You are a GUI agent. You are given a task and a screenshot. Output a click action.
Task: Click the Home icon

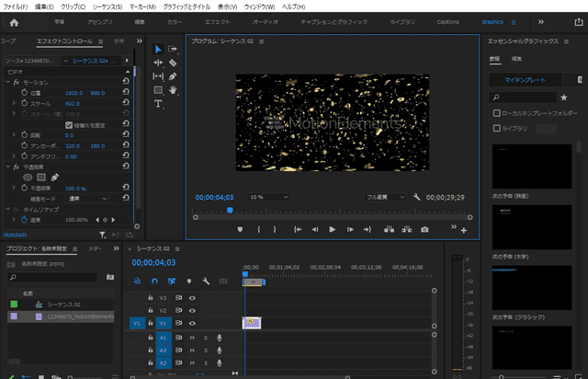click(x=14, y=22)
